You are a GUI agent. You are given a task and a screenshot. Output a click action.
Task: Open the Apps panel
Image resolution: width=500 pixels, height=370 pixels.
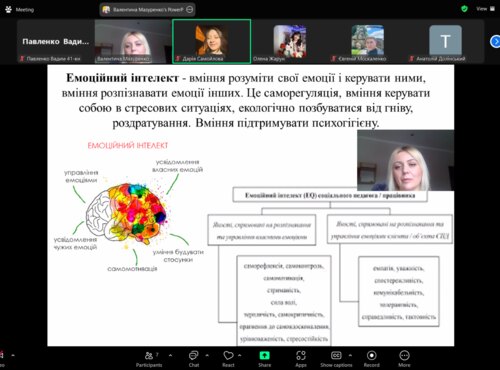point(301,359)
